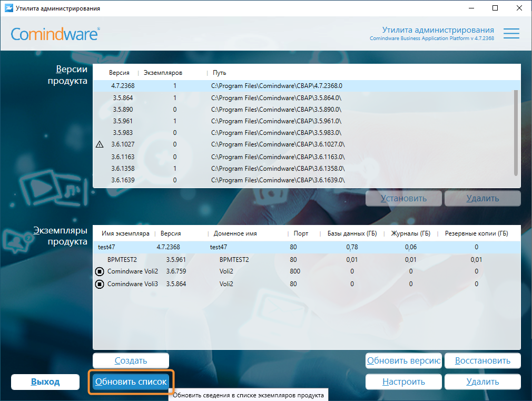Select version row 3.6.1358
Screen dimensions: 532x401
coord(303,169)
